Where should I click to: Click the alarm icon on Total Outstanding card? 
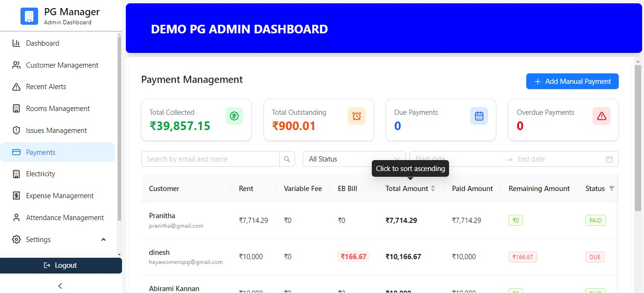(357, 116)
